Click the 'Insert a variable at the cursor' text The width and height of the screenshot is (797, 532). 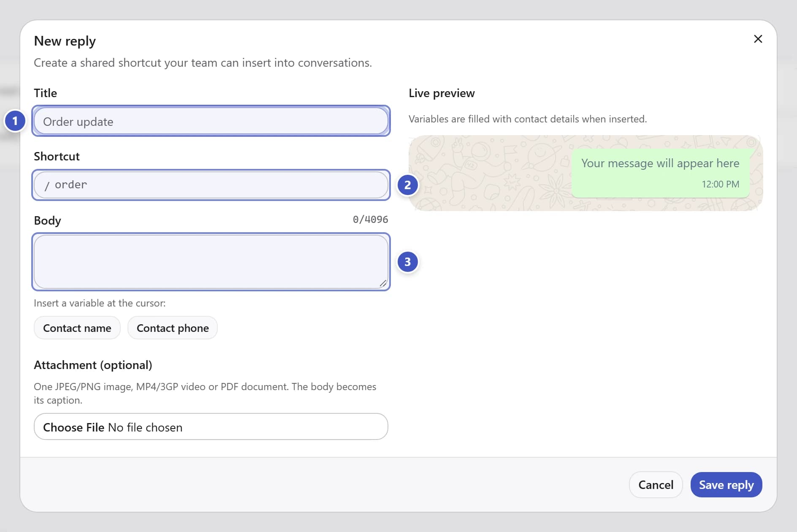[100, 303]
